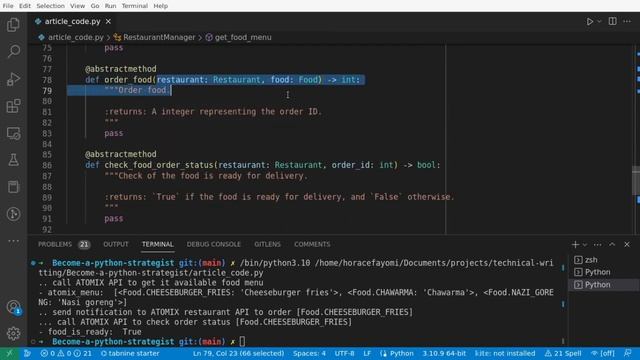Open the Edit menu
This screenshot has height=360, width=640.
click(x=24, y=6)
